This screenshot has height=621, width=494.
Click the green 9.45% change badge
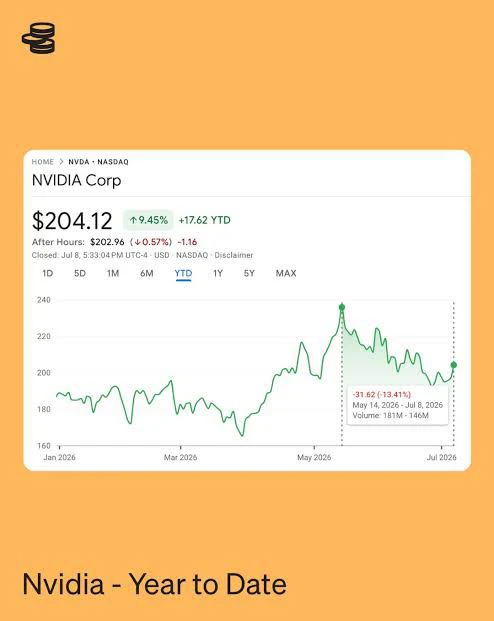pyautogui.click(x=148, y=220)
